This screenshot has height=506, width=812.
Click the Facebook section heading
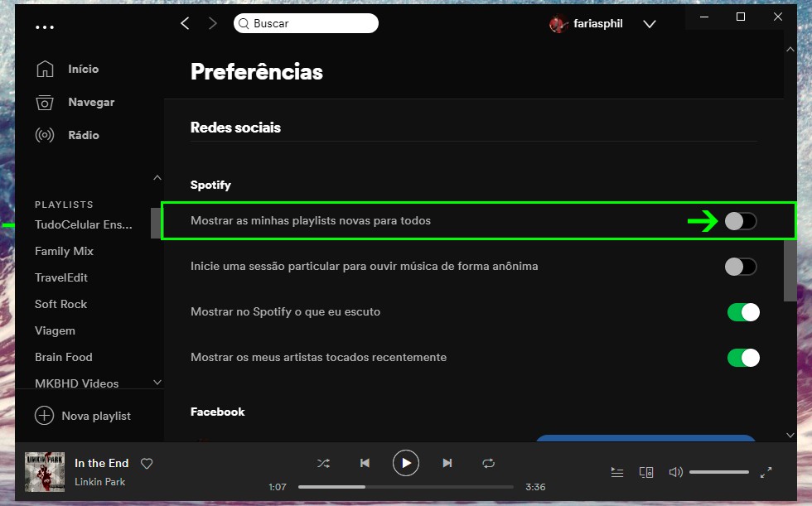coord(217,412)
